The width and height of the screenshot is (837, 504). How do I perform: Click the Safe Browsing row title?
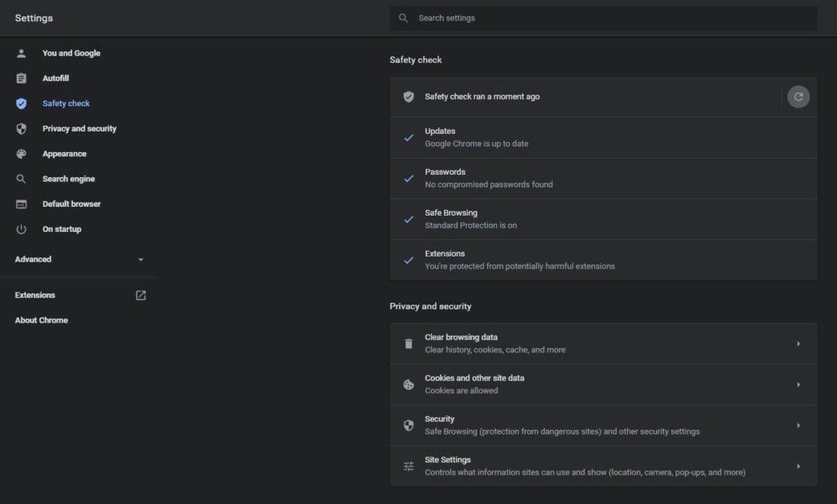(451, 213)
